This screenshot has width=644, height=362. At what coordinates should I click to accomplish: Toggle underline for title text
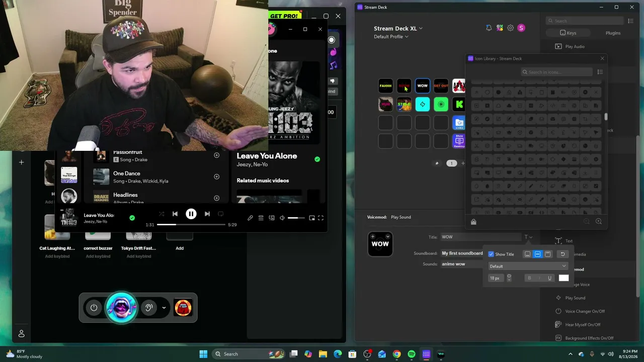click(549, 278)
